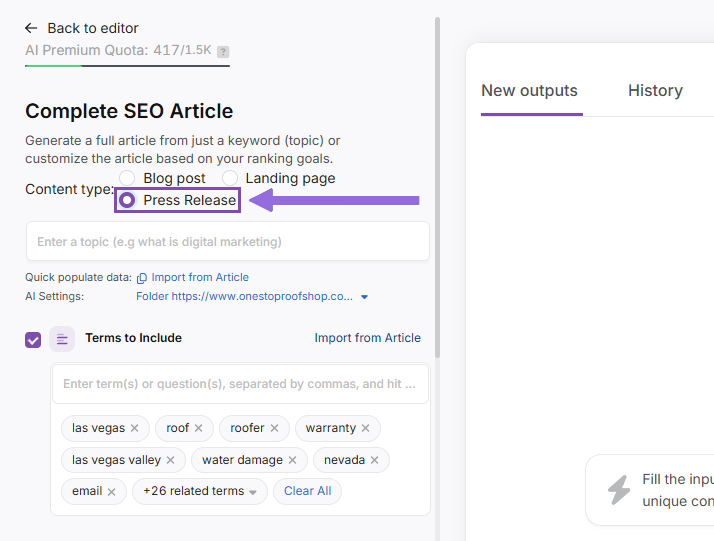
Task: Go Back to editor
Action: pos(92,28)
